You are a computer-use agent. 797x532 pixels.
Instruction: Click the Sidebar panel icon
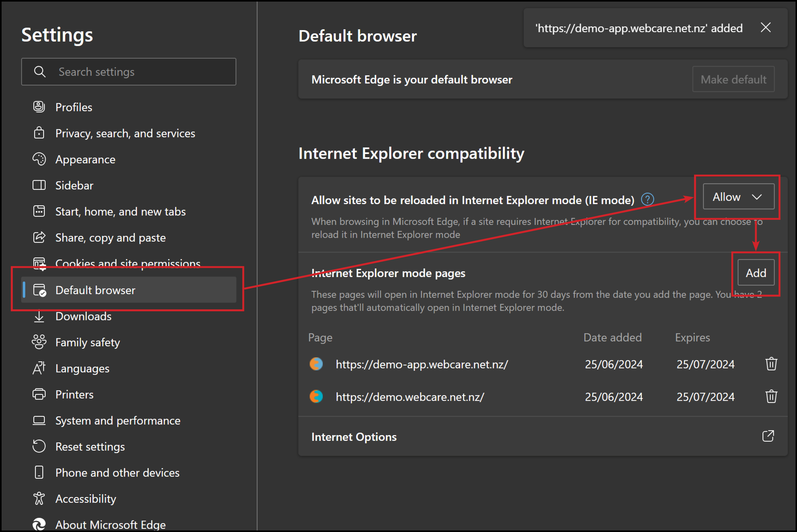pyautogui.click(x=39, y=185)
